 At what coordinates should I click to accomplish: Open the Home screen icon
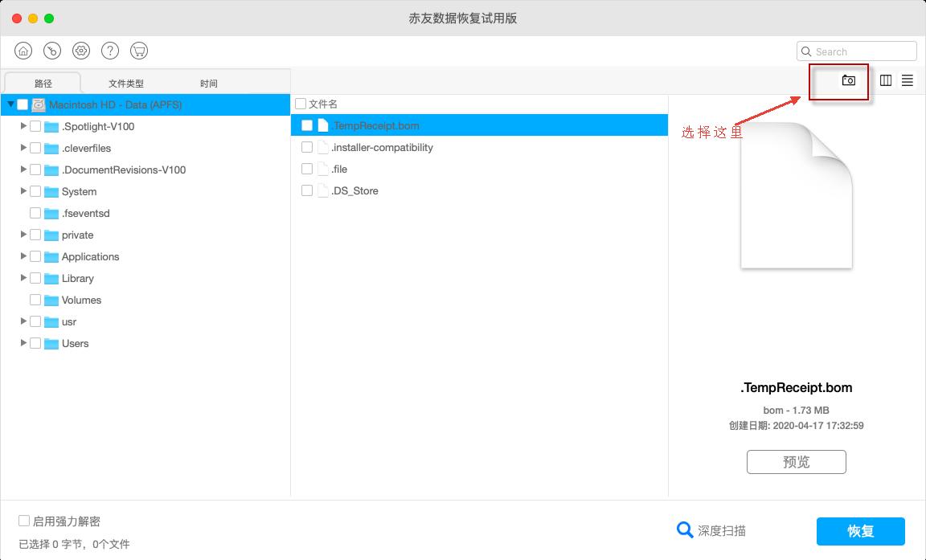23,50
